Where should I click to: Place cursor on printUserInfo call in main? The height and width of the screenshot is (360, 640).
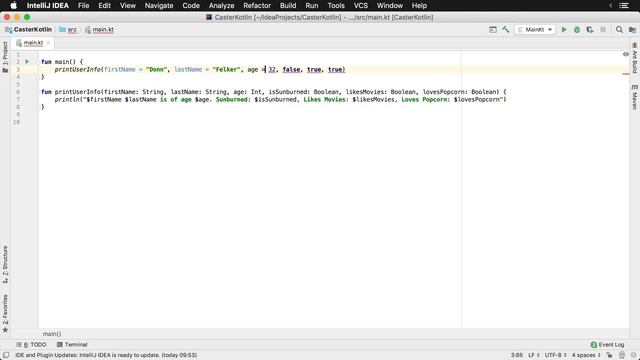(x=78, y=69)
